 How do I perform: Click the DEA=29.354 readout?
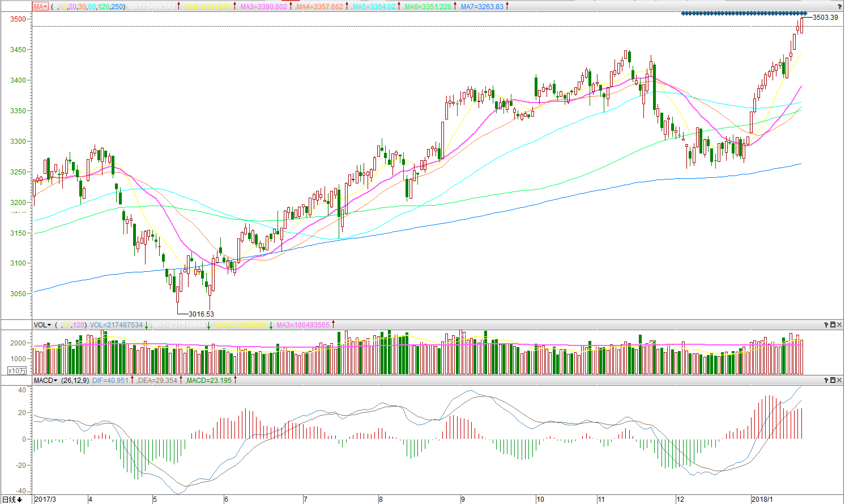(x=158, y=381)
